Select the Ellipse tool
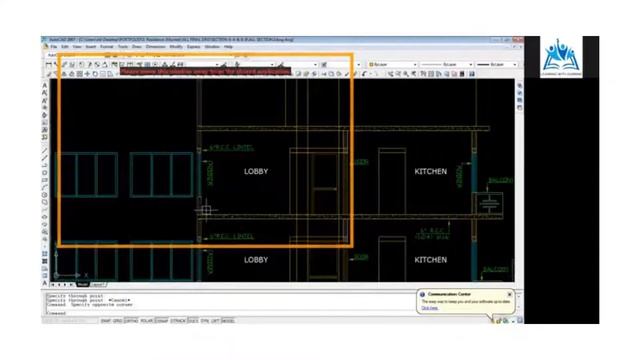The height and width of the screenshot is (360, 640). coord(44,217)
